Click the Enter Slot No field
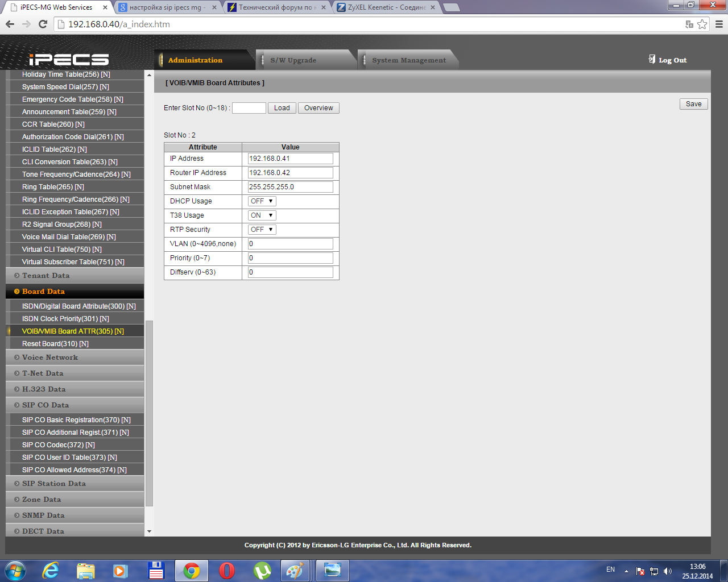The width and height of the screenshot is (728, 582). pyautogui.click(x=249, y=108)
